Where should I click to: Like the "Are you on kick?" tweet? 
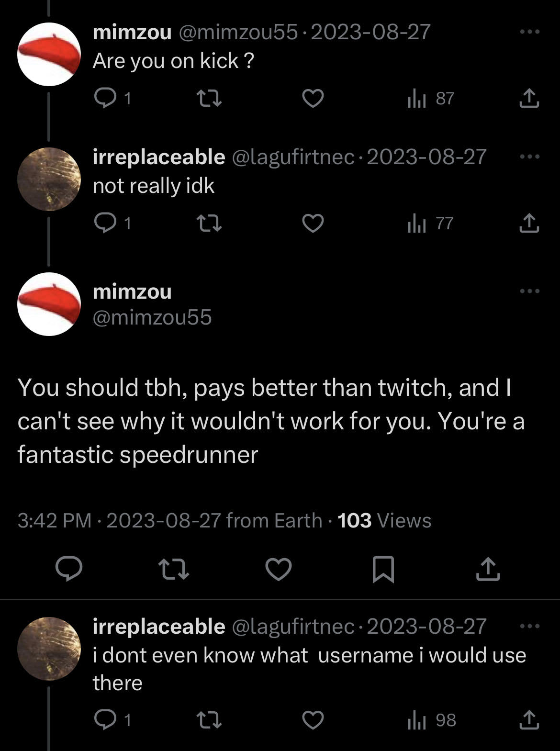[x=313, y=99]
